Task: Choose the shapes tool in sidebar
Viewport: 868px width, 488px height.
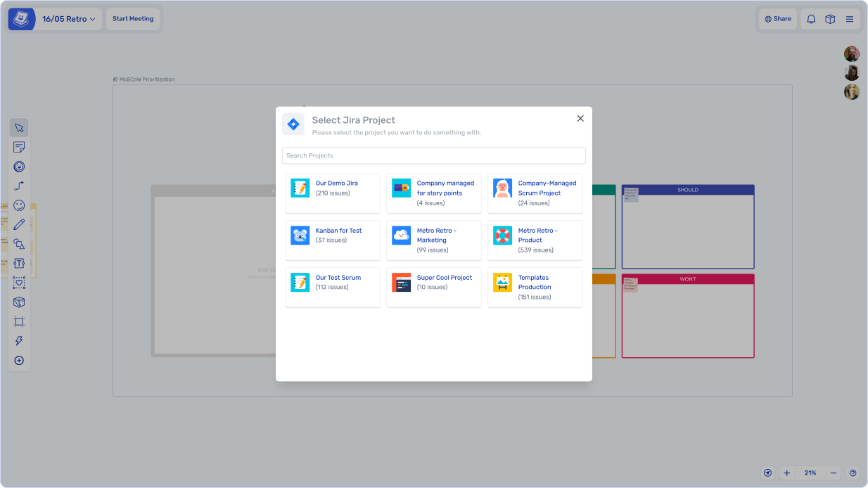Action: click(x=19, y=244)
